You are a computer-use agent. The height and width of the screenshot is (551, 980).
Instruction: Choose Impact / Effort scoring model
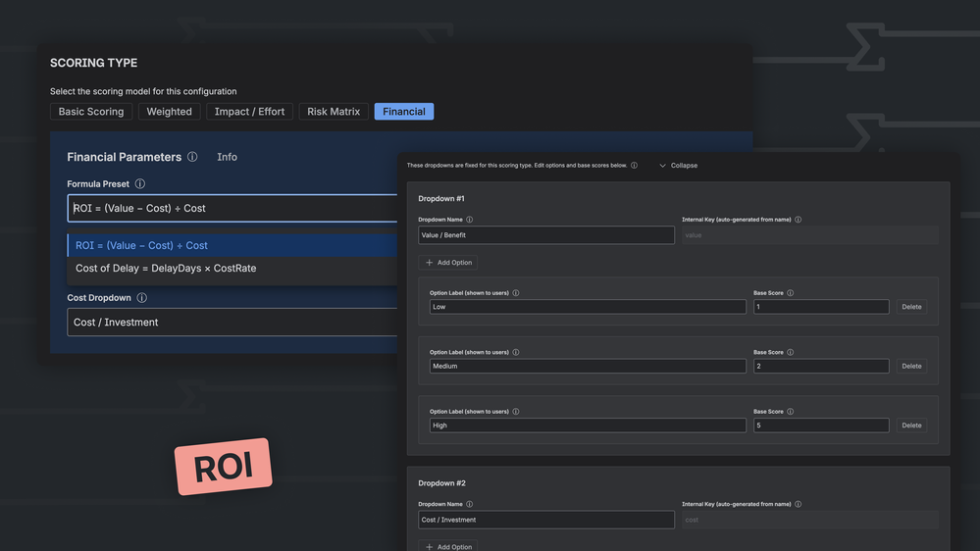tap(249, 111)
